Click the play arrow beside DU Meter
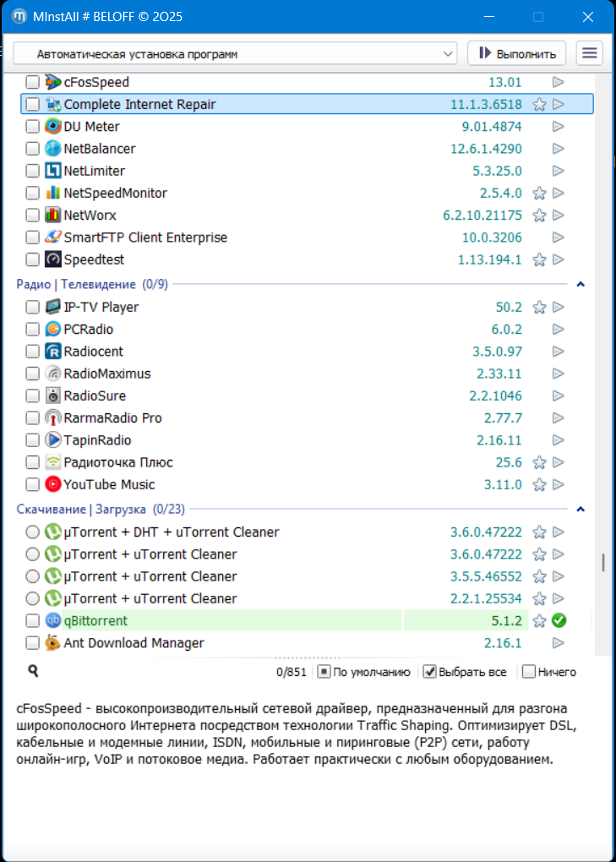Image resolution: width=616 pixels, height=862 pixels. click(x=558, y=127)
